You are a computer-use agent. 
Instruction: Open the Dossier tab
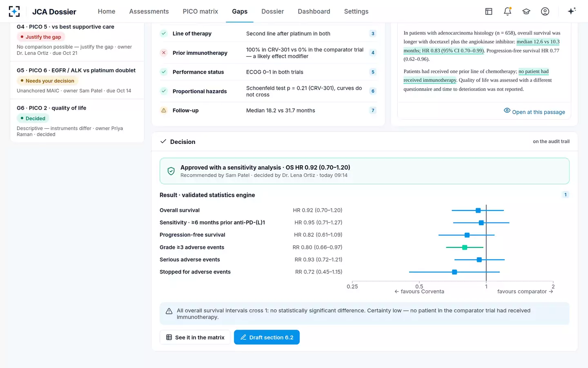(x=273, y=11)
